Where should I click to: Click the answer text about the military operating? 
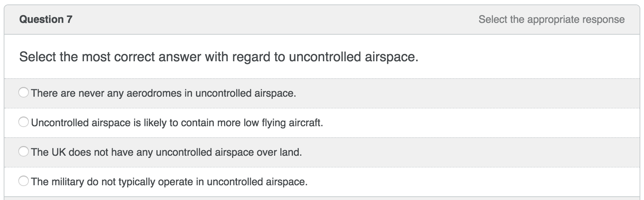pyautogui.click(x=169, y=182)
